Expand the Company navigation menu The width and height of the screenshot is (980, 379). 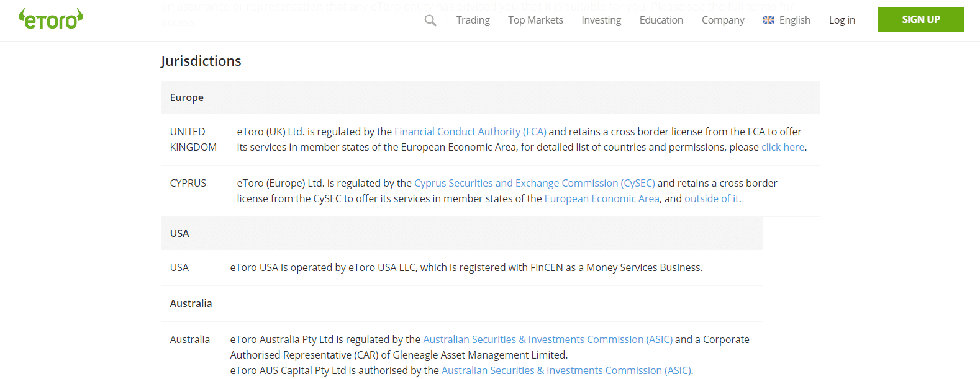click(723, 20)
